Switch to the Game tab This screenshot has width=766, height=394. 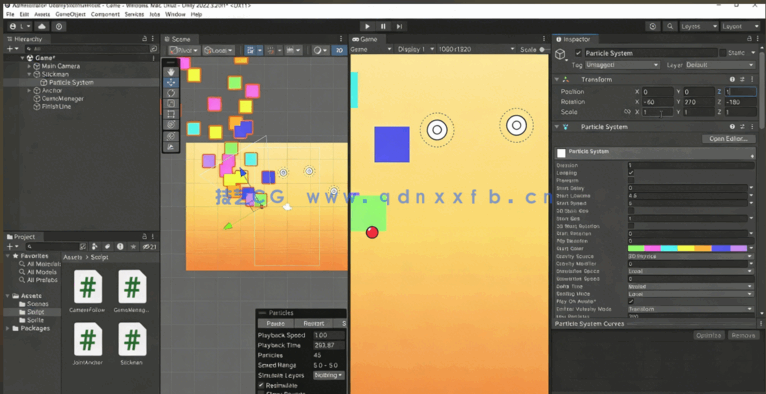[x=365, y=39]
